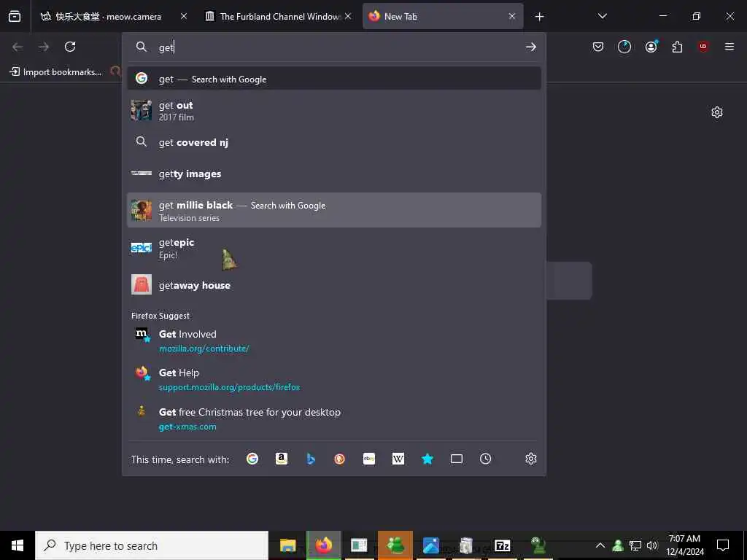The image size is (747, 560).
Task: Open volume control in system tray
Action: point(652,545)
